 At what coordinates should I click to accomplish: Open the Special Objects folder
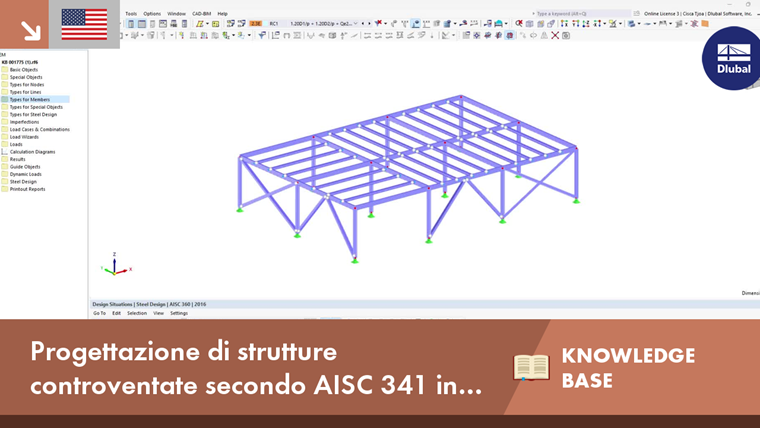click(x=26, y=77)
